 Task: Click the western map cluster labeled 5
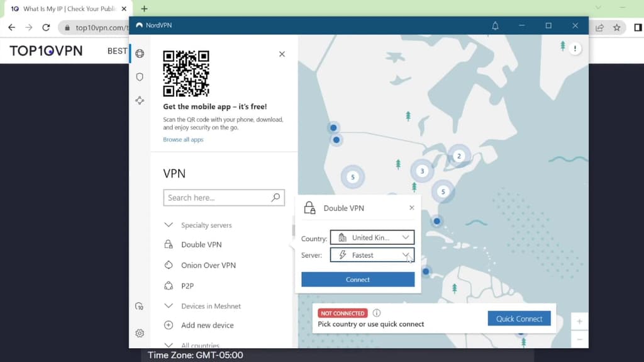pyautogui.click(x=352, y=178)
